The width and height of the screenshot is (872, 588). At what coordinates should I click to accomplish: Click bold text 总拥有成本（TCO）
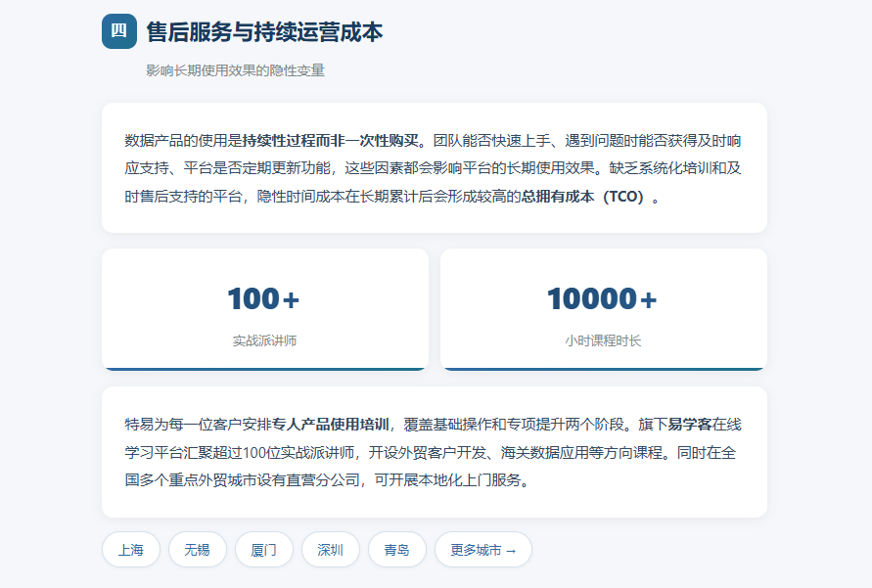coord(585,197)
